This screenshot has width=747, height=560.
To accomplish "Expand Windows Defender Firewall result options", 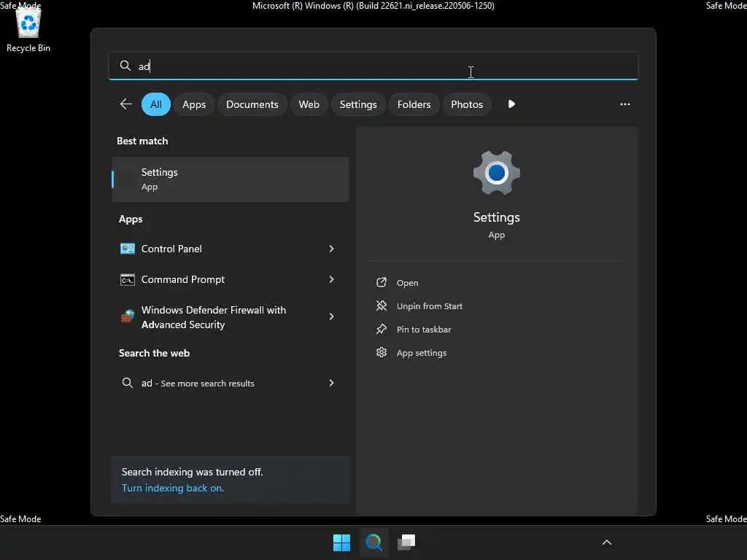I will [x=332, y=316].
